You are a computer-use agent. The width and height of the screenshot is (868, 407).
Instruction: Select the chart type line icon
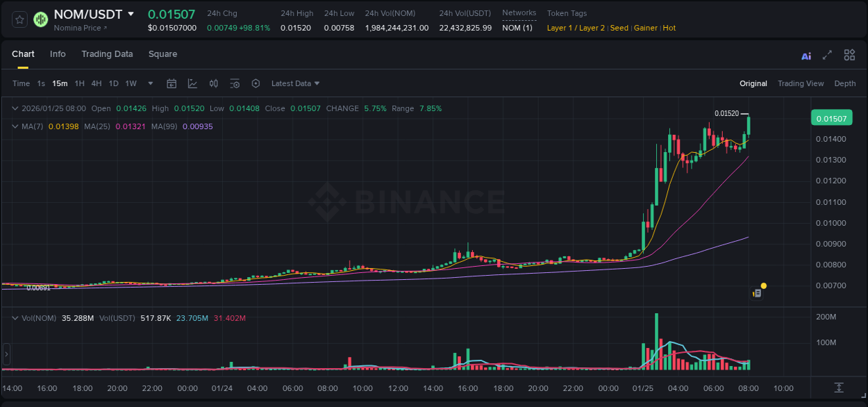192,83
